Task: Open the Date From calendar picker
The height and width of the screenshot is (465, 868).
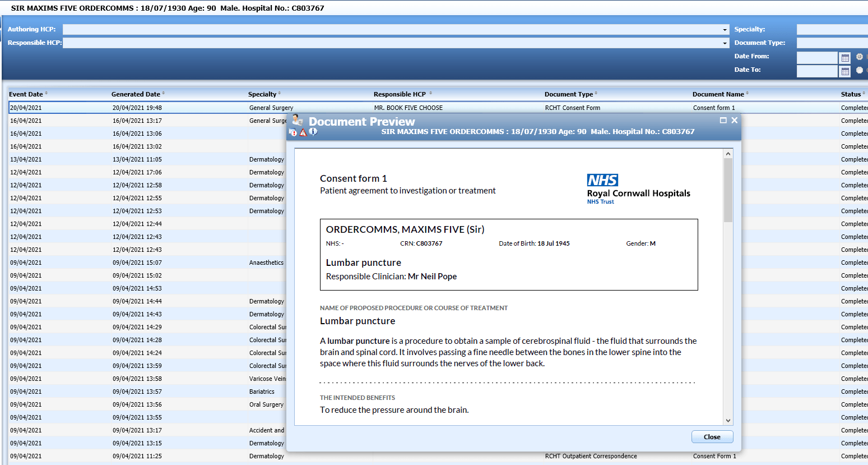Action: [846, 58]
